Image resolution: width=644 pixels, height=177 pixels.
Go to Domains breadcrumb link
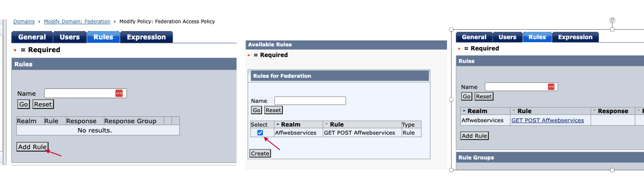24,22
